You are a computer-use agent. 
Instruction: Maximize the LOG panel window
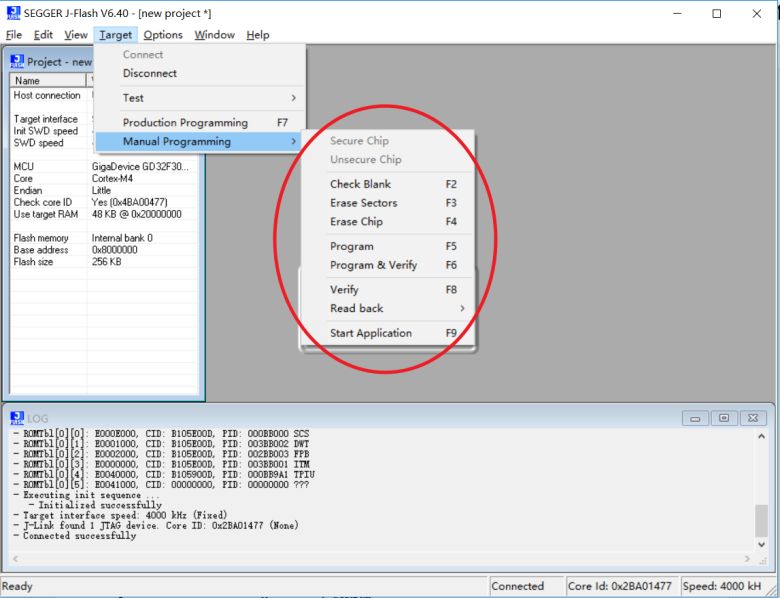tap(724, 418)
